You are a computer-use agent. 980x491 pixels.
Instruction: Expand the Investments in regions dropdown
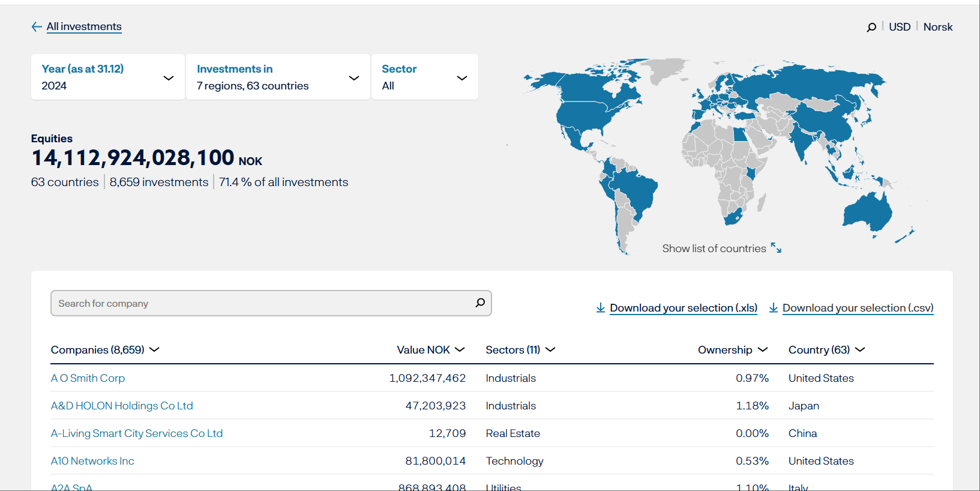coord(278,77)
